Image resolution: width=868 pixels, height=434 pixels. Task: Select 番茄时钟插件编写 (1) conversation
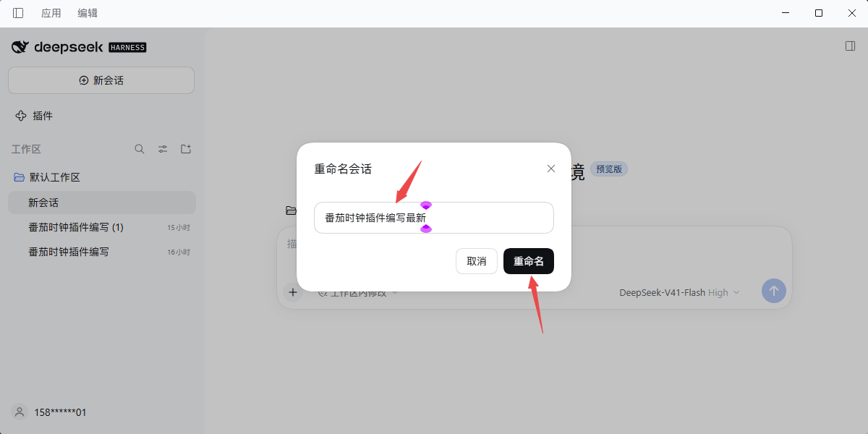pyautogui.click(x=102, y=227)
